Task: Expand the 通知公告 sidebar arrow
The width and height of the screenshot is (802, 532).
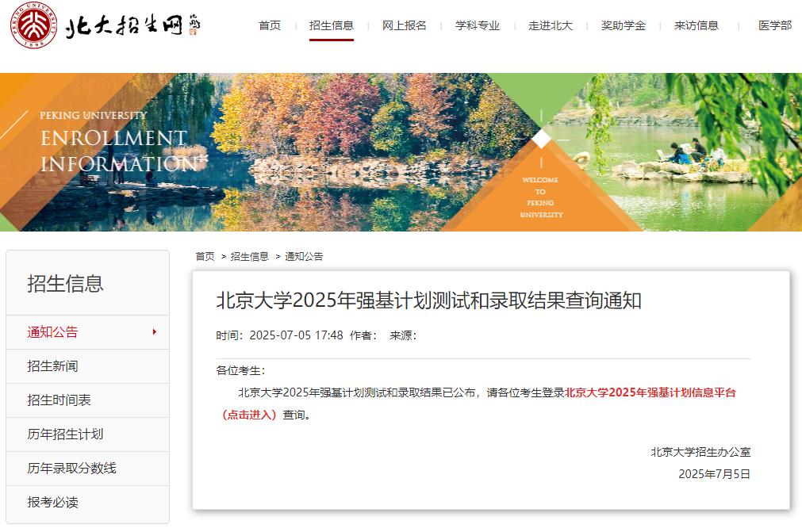Action: (154, 331)
